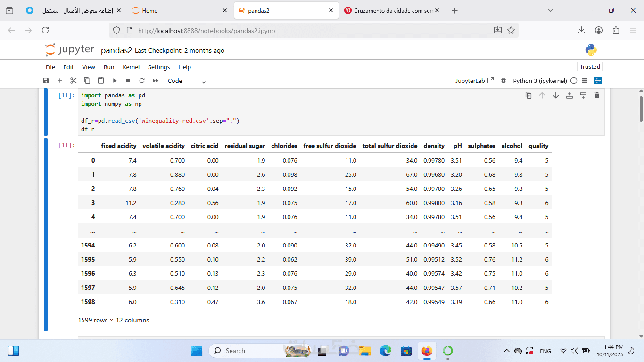
Task: Delete this cell using the trash icon
Action: pos(596,95)
